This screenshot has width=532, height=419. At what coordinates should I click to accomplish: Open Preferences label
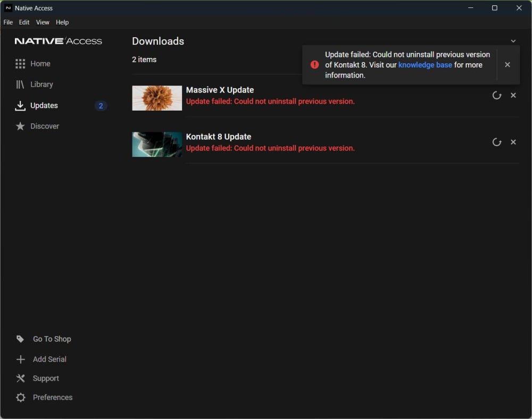(x=53, y=397)
